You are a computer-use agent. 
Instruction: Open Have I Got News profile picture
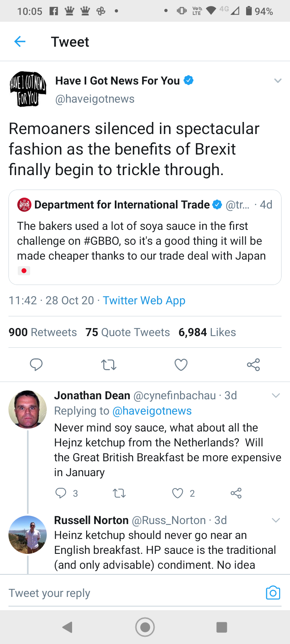[28, 89]
